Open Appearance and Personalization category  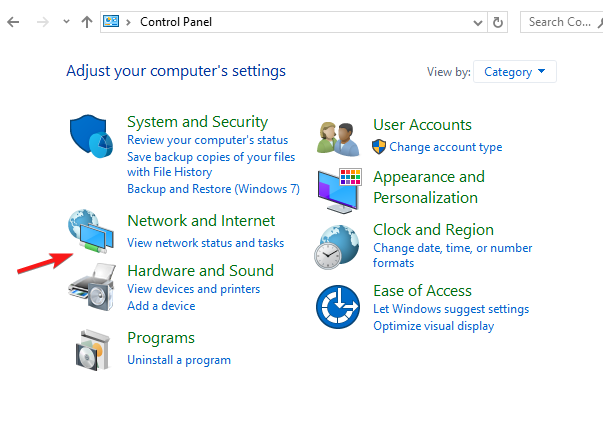[429, 187]
